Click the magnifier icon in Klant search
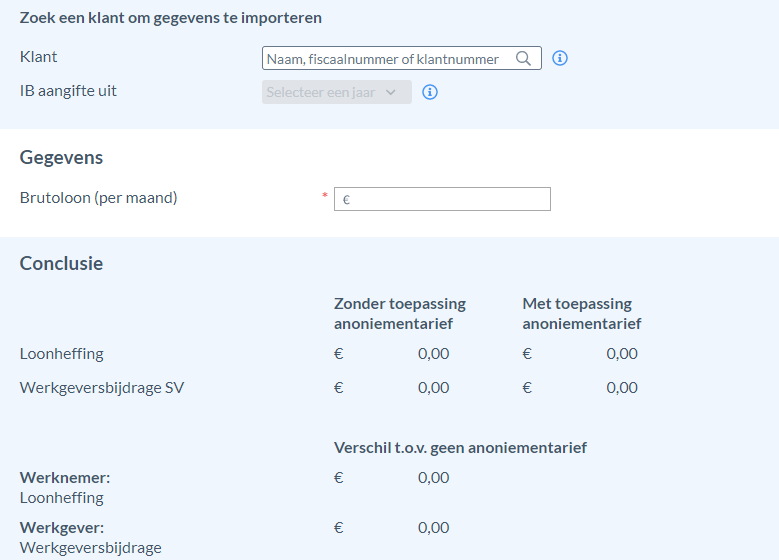This screenshot has width=779, height=560. pos(523,59)
